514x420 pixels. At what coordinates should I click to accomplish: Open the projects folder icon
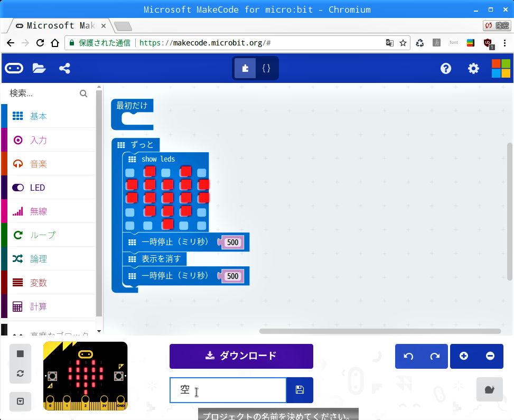(39, 68)
